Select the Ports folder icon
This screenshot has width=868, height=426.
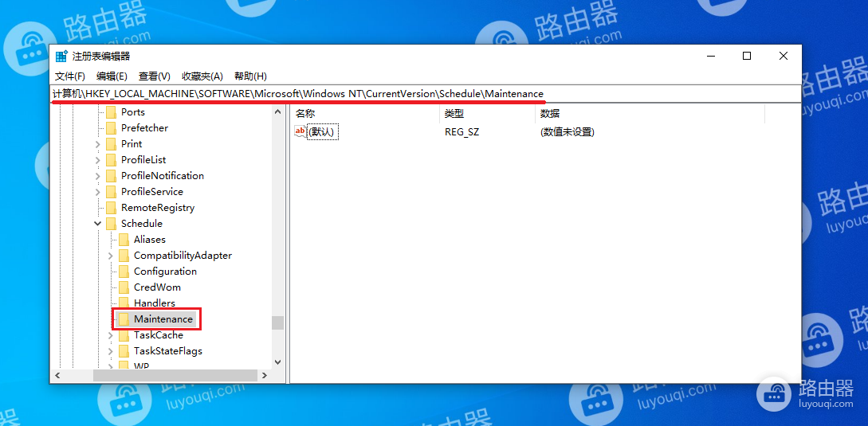click(x=112, y=112)
